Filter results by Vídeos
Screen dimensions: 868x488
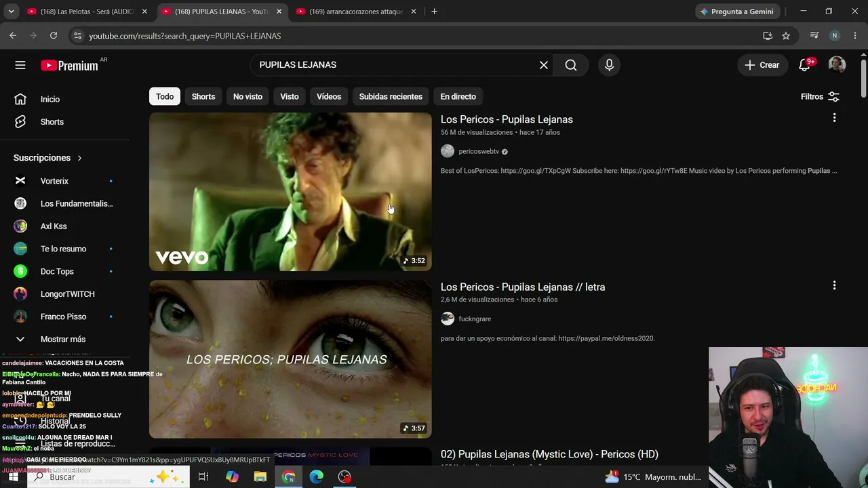329,96
